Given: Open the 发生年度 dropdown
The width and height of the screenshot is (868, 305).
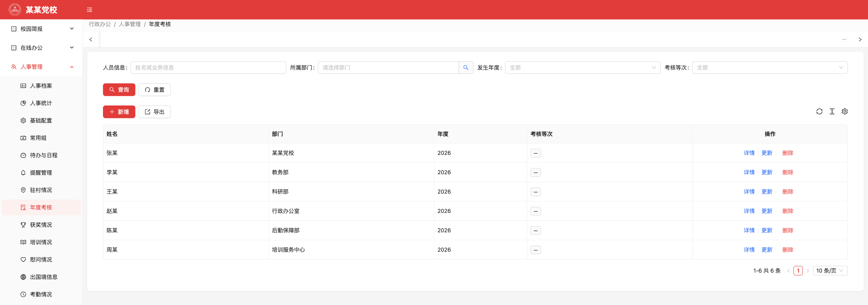Looking at the screenshot, I should pos(583,68).
